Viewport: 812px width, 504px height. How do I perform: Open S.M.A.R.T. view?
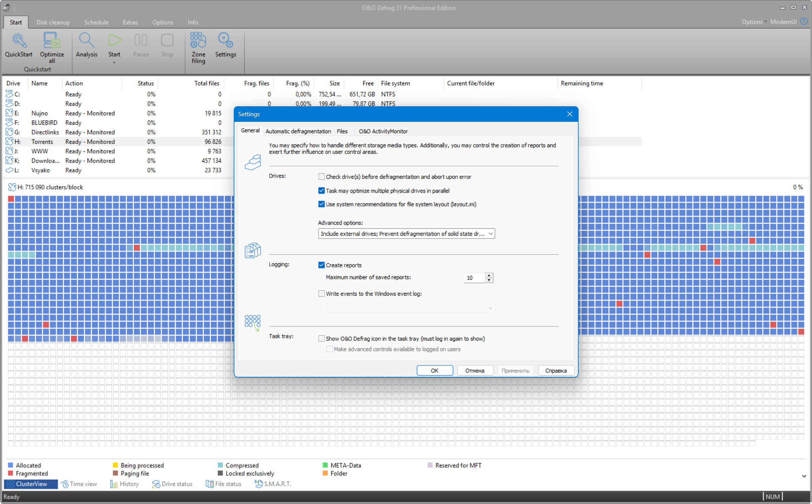click(x=273, y=484)
